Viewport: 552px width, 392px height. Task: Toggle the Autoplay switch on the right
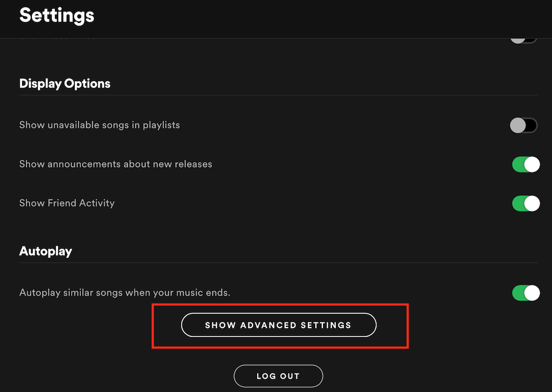point(526,293)
